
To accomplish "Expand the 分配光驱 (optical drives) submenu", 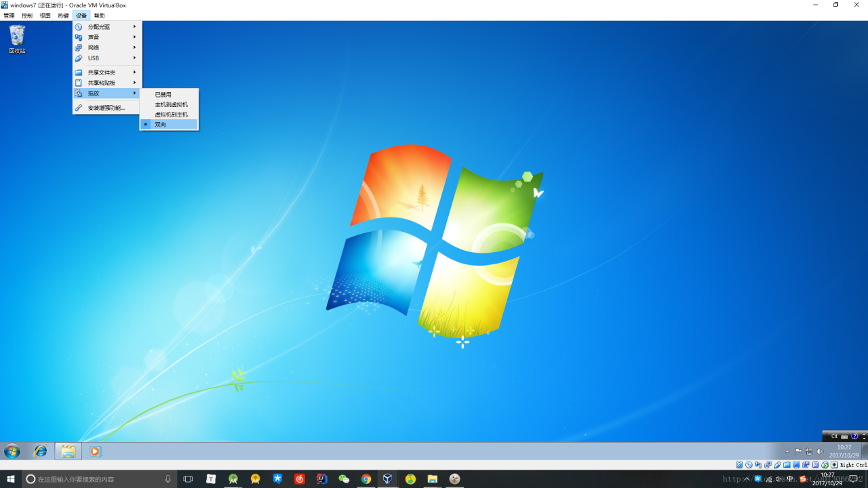I will (x=107, y=27).
